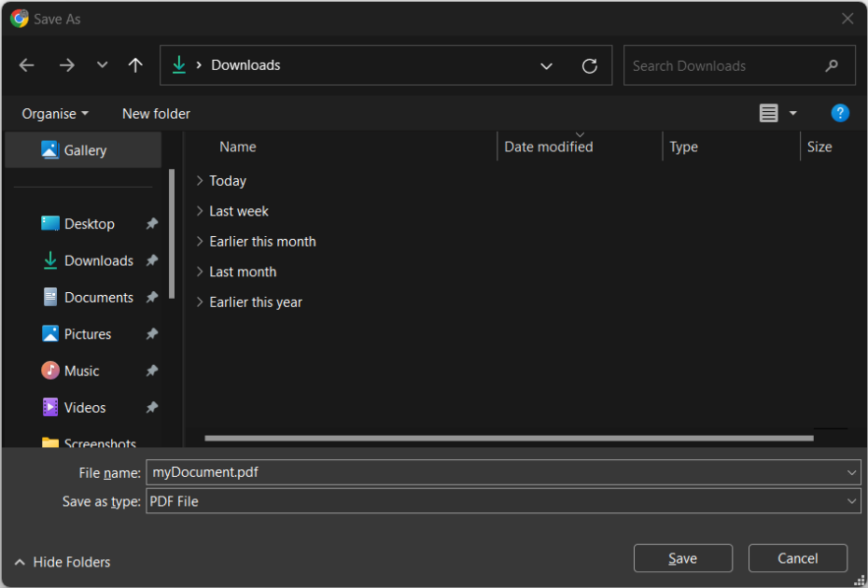Click inside the File name field
Viewport: 868px width, 588px height.
tap(420, 472)
